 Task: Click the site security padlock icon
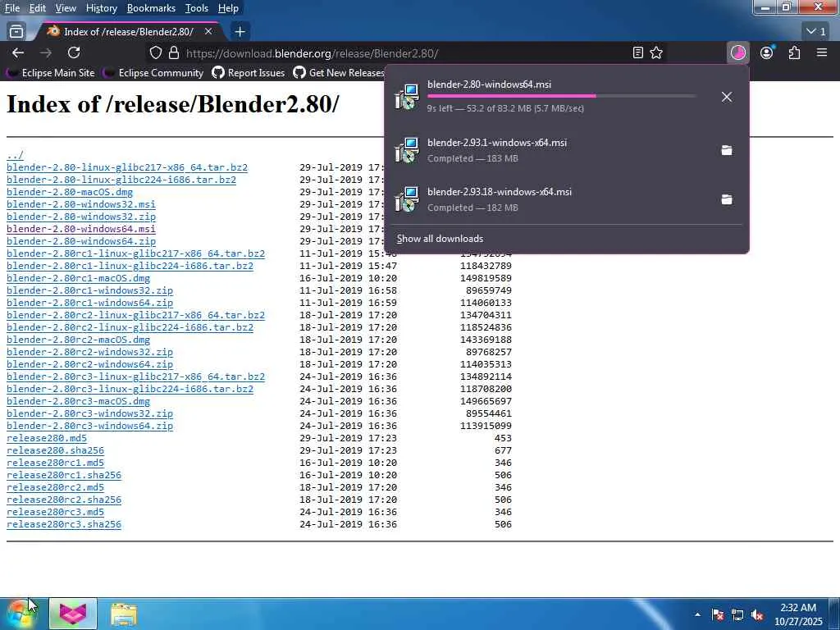coord(174,53)
